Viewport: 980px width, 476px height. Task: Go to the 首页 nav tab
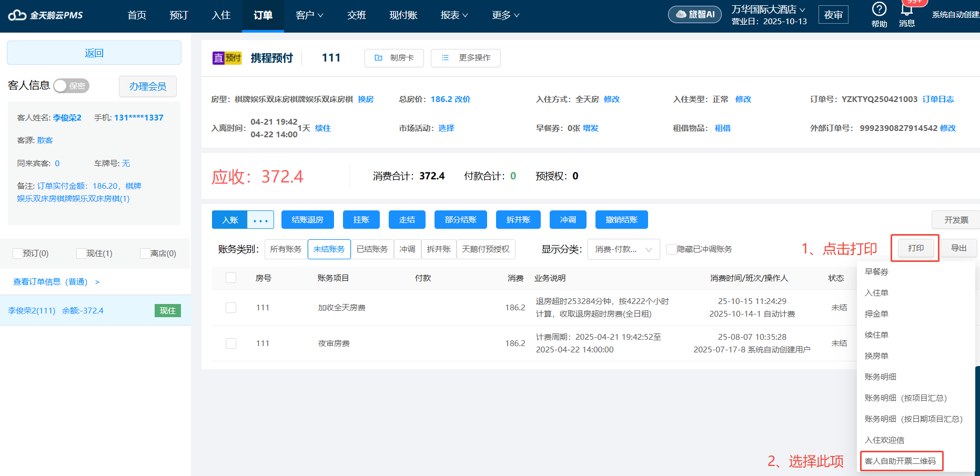click(137, 15)
